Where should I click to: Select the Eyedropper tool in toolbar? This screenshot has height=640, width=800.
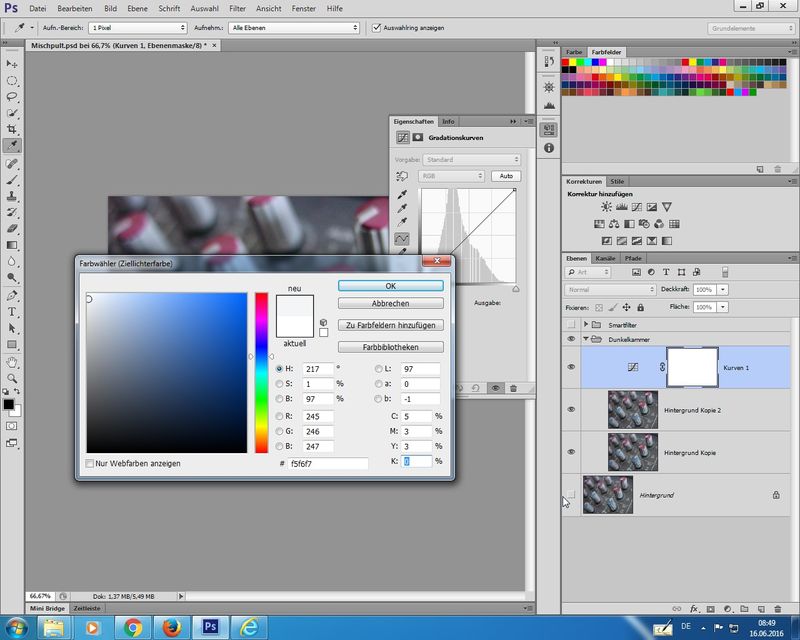point(13,146)
